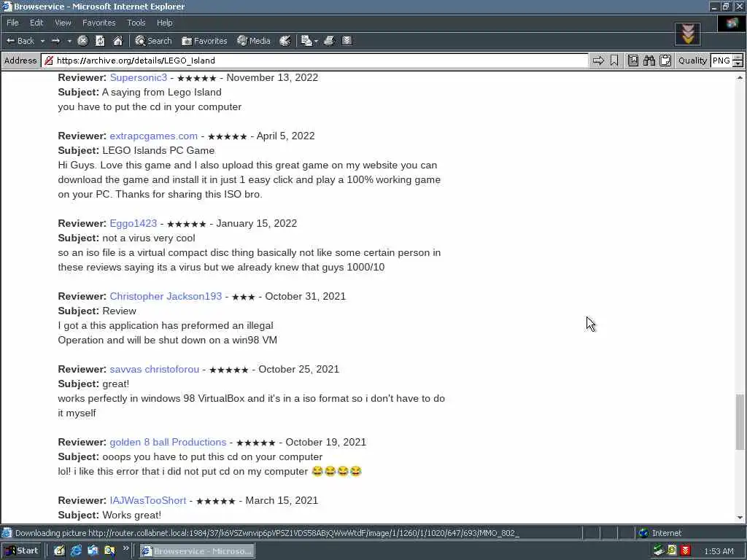Open reviewer Christopher Jackson193 link
This screenshot has width=747, height=560.
pyautogui.click(x=166, y=296)
